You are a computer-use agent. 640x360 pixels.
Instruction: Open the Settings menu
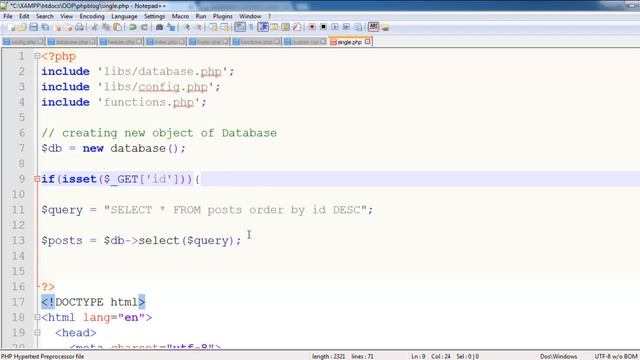[x=154, y=16]
